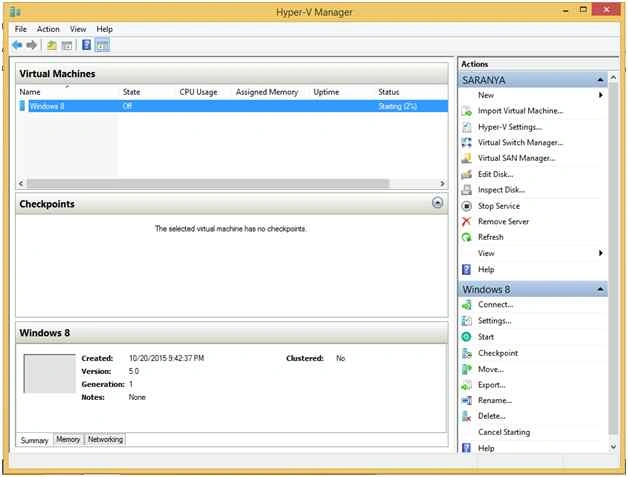Click the Edit Disk icon
This screenshot has width=628, height=477.
click(467, 174)
